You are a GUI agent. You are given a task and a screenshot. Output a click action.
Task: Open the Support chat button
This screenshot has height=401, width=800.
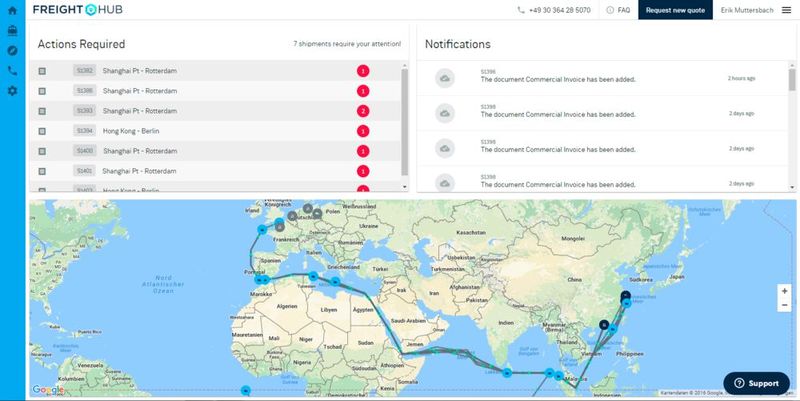756,383
